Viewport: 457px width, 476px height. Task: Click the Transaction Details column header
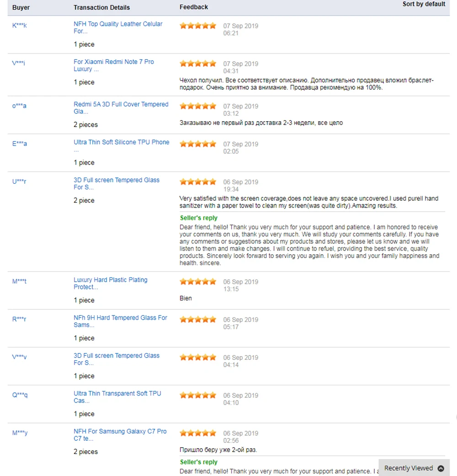tap(101, 7)
